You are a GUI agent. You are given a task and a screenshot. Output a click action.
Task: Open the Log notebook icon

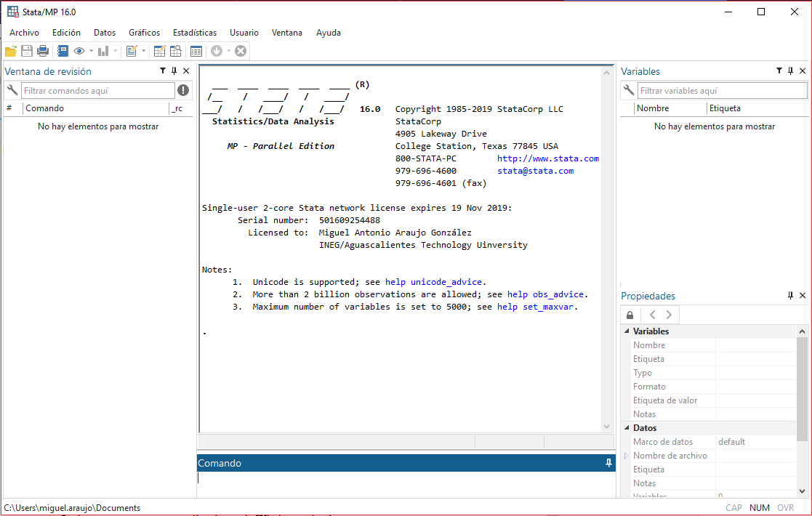coord(63,51)
